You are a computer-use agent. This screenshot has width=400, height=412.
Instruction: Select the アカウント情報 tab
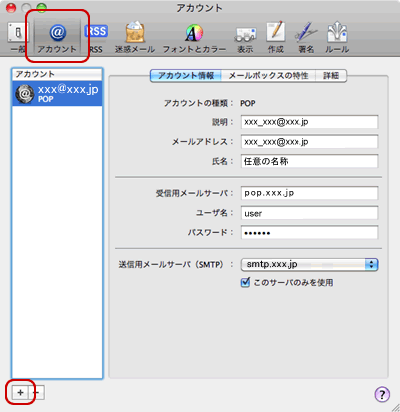click(x=186, y=76)
